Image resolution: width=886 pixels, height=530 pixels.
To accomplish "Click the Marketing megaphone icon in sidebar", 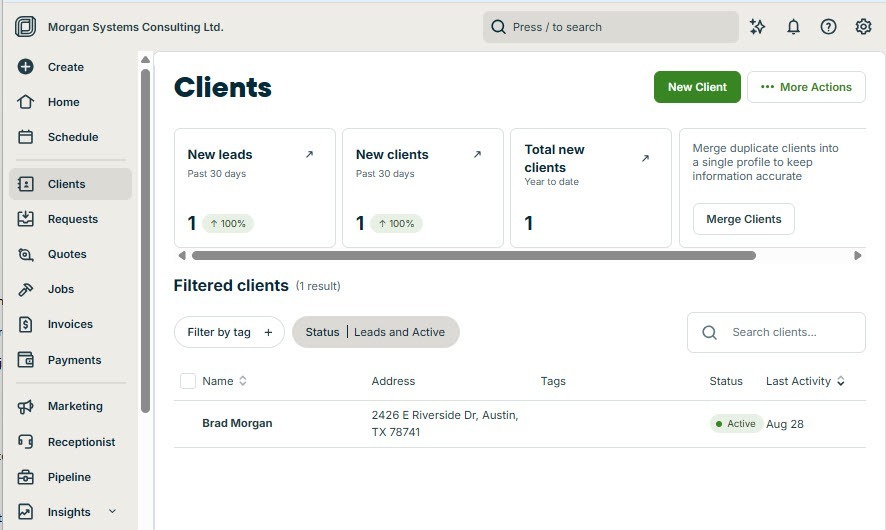I will tap(25, 406).
